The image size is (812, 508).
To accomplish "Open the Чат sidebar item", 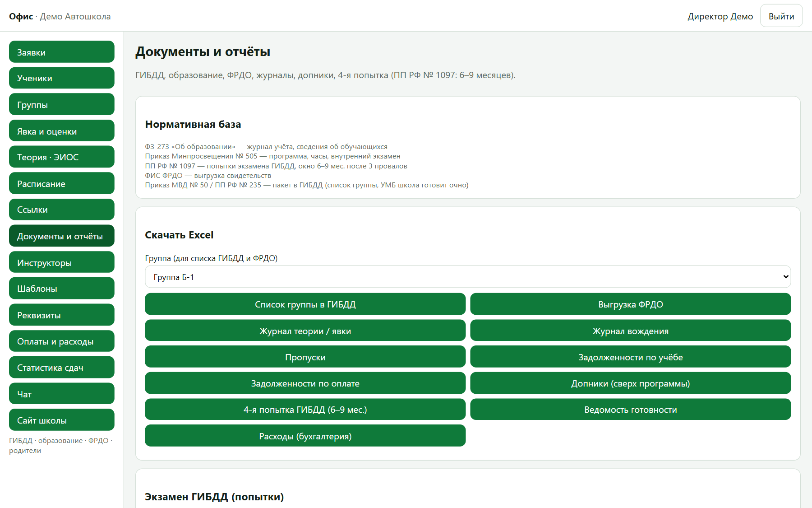I will coord(61,394).
